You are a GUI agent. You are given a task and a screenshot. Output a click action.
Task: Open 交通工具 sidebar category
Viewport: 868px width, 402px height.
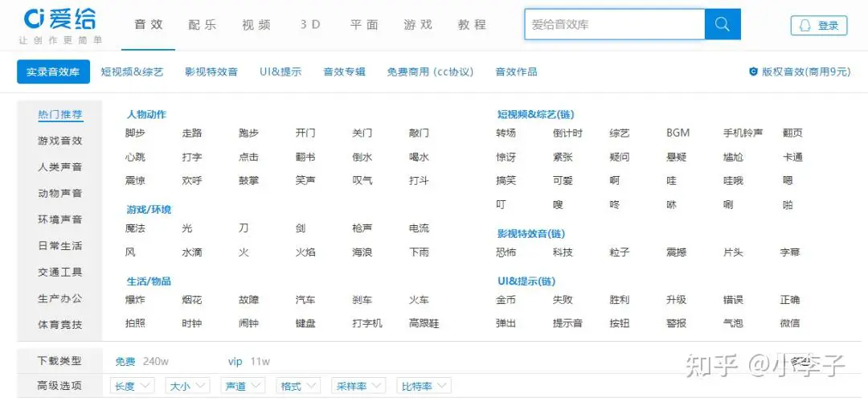click(60, 272)
